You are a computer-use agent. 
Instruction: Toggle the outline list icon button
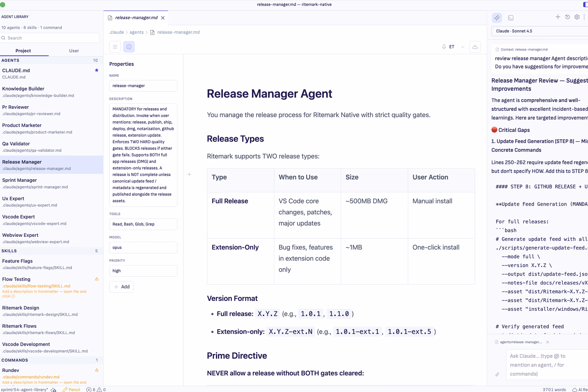pyautogui.click(x=115, y=47)
